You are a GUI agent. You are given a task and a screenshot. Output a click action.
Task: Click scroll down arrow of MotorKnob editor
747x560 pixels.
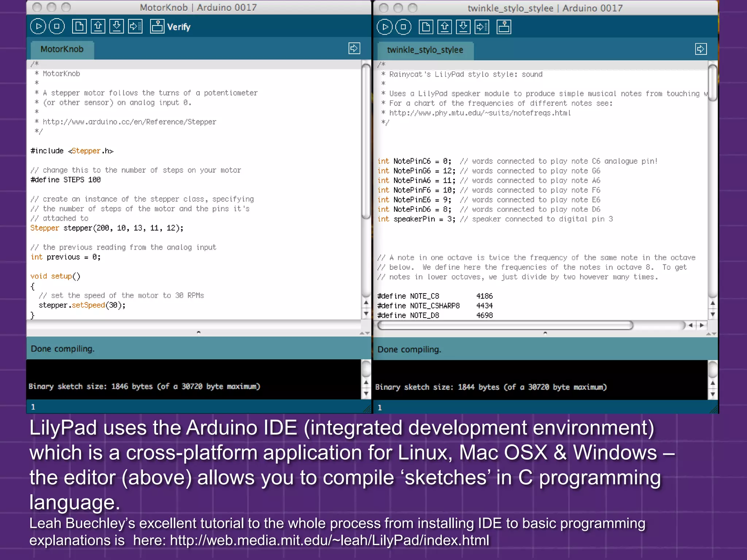coord(366,313)
